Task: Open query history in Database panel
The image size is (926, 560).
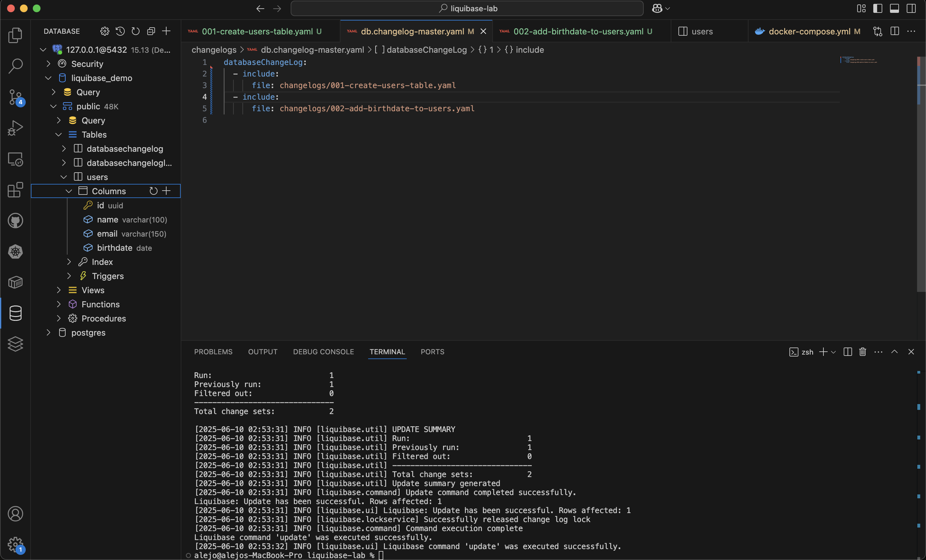Action: [120, 31]
